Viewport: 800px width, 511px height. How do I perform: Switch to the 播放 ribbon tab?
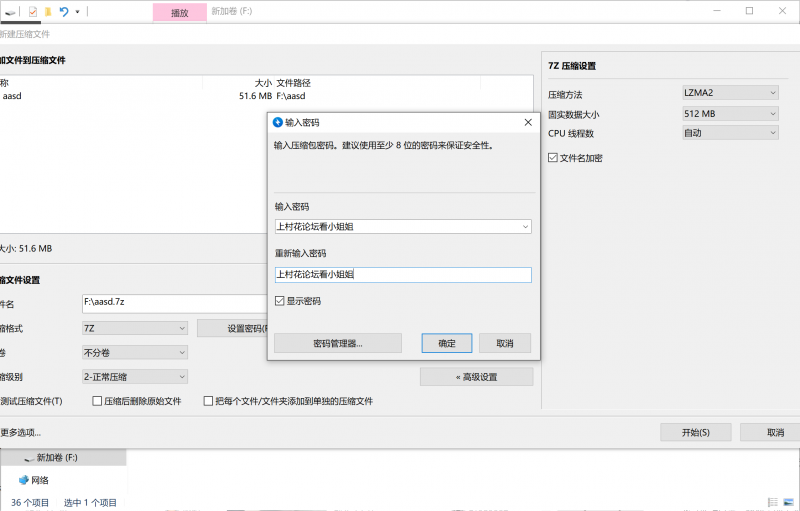(180, 13)
